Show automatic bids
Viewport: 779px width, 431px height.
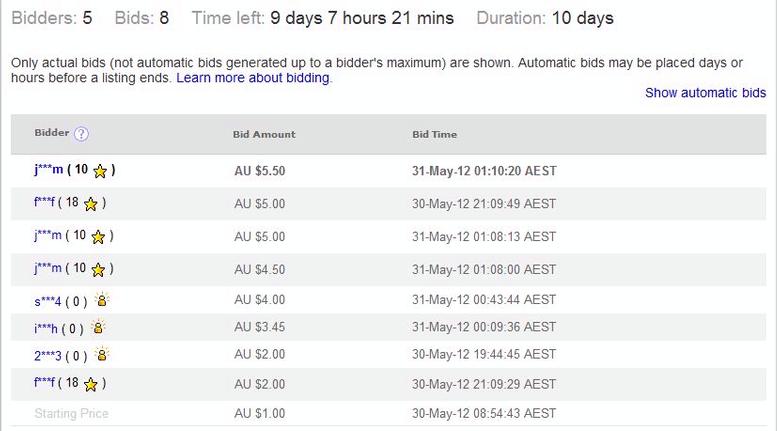tap(705, 93)
